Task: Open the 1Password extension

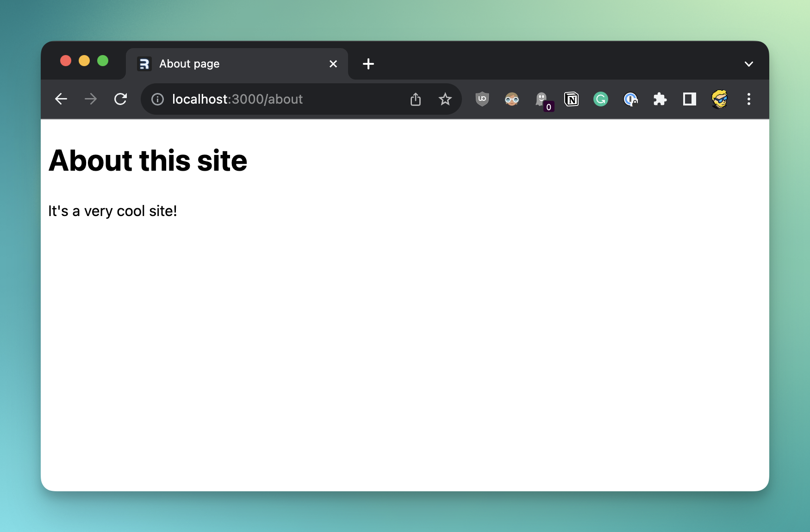Action: pyautogui.click(x=630, y=99)
